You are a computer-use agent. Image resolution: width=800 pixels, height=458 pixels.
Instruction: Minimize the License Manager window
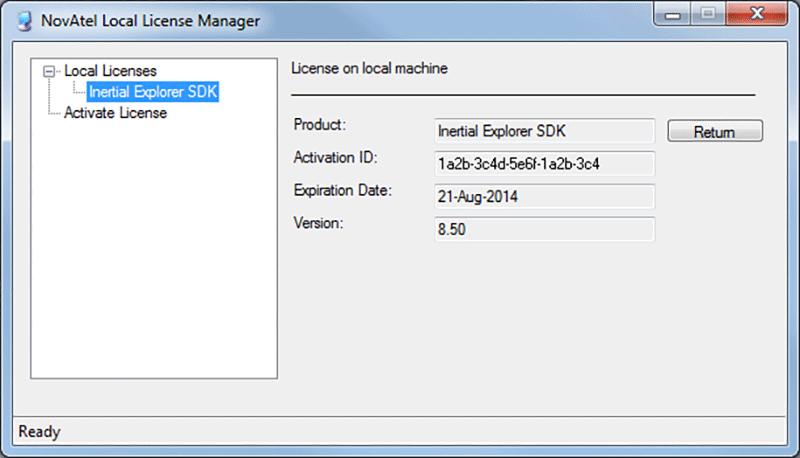(672, 14)
